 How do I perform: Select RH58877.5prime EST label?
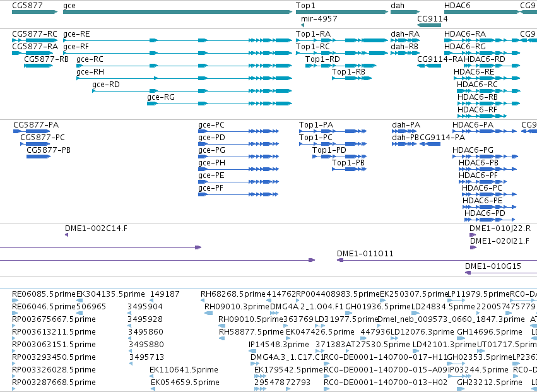click(251, 332)
